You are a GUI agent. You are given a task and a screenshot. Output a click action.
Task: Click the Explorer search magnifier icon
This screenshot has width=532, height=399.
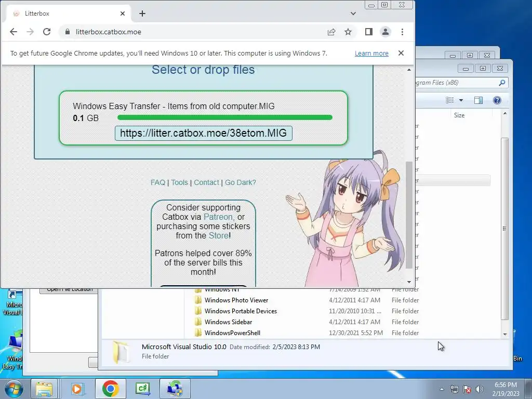tap(502, 83)
